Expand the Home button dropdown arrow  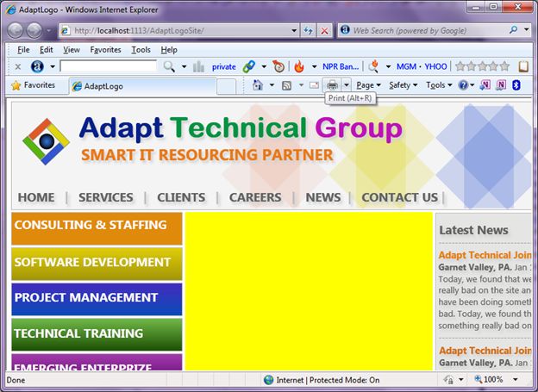[x=272, y=85]
